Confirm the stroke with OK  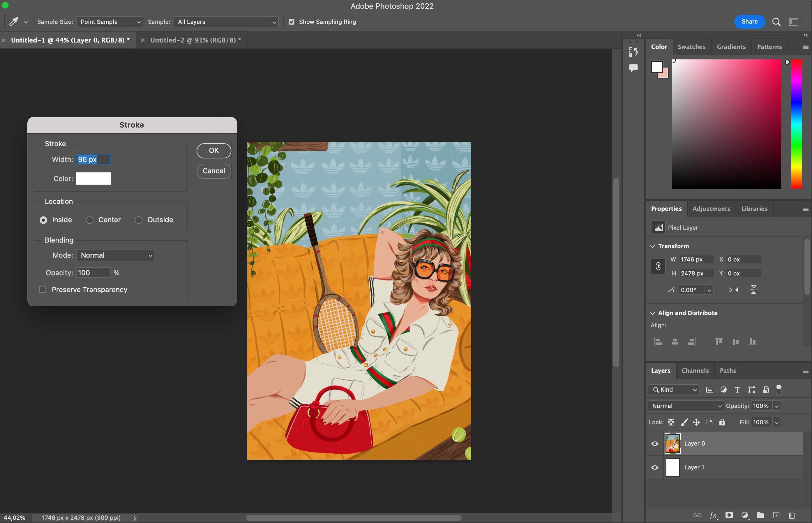213,151
